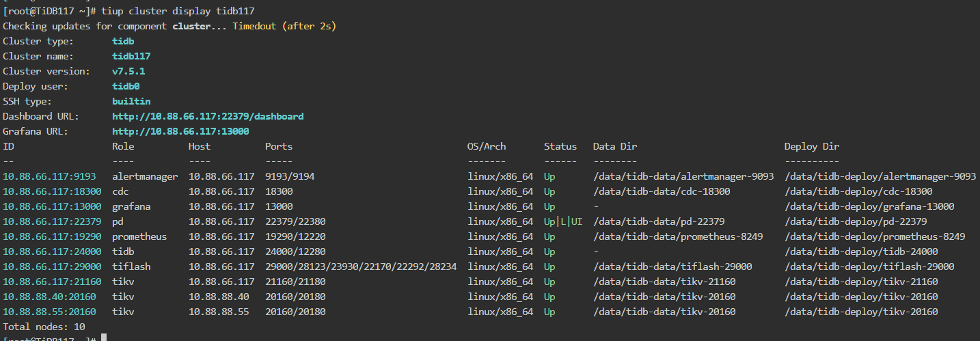Click the ID 10.88.66.117:19290

[52, 236]
